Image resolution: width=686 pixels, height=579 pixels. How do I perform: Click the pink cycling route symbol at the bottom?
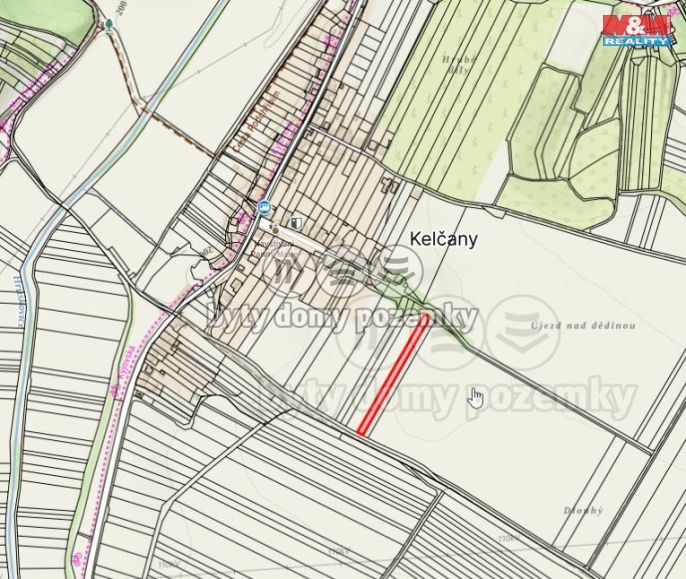[x=78, y=558]
